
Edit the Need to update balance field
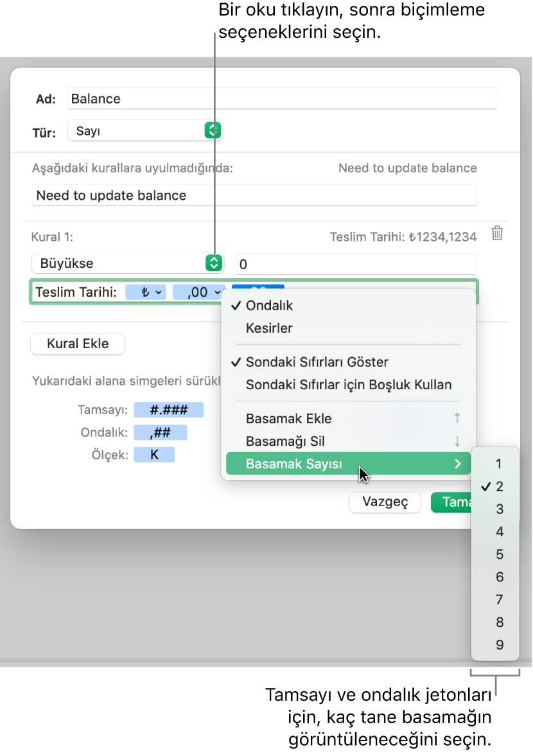(254, 195)
